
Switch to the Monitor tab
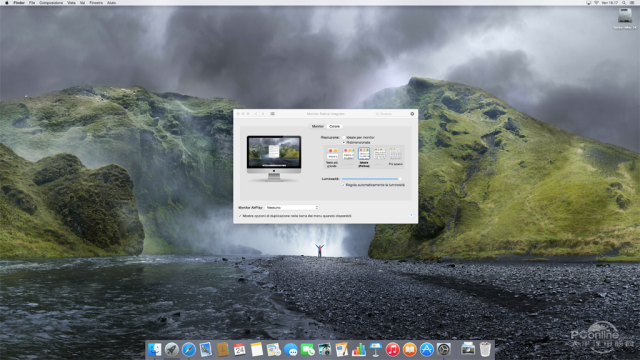317,127
